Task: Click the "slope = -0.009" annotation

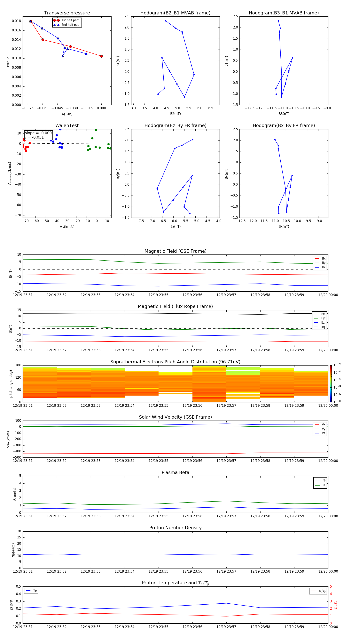Action: 38,133
